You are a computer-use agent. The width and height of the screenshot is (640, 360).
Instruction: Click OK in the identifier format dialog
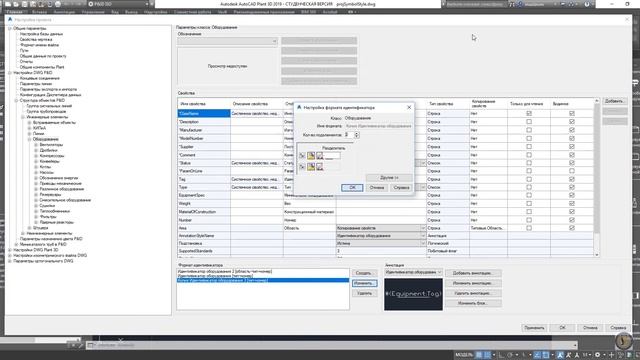click(352, 187)
